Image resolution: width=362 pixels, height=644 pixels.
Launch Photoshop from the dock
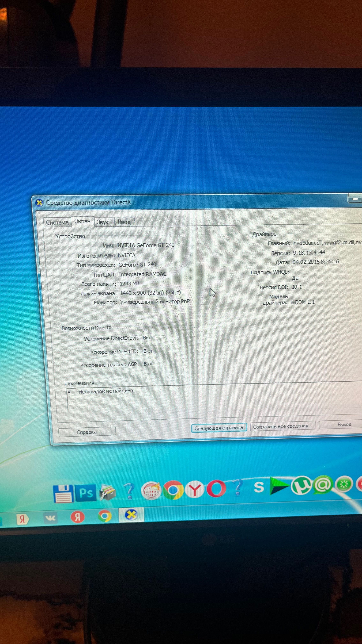pyautogui.click(x=86, y=493)
